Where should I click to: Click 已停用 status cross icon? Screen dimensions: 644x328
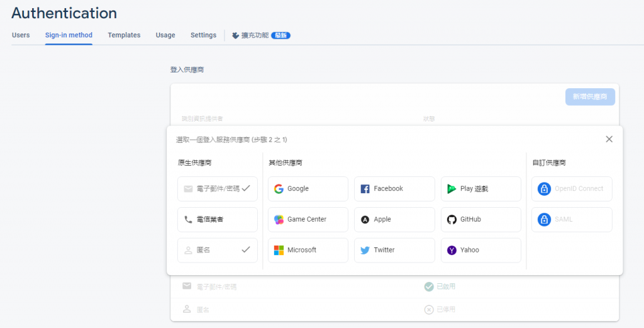[429, 310]
